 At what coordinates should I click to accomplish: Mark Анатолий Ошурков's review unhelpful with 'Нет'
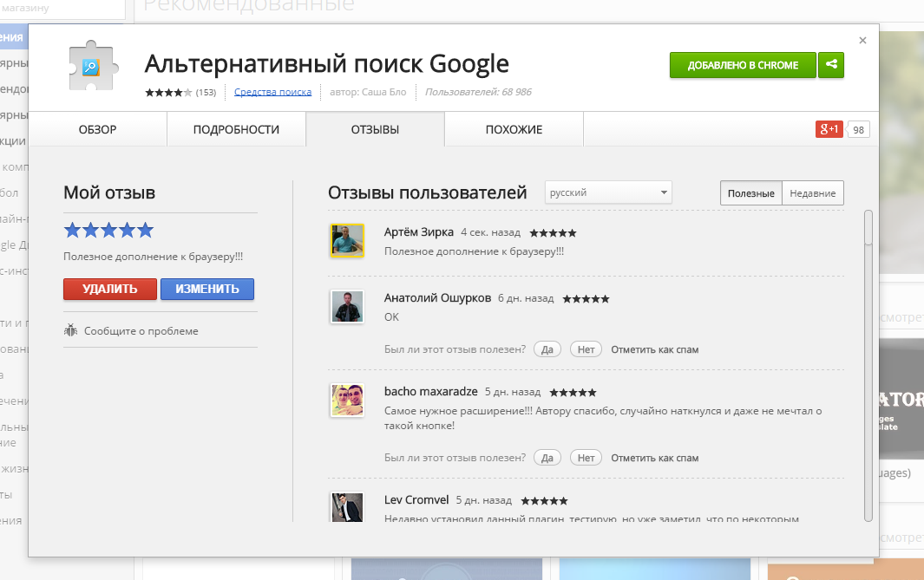(586, 349)
